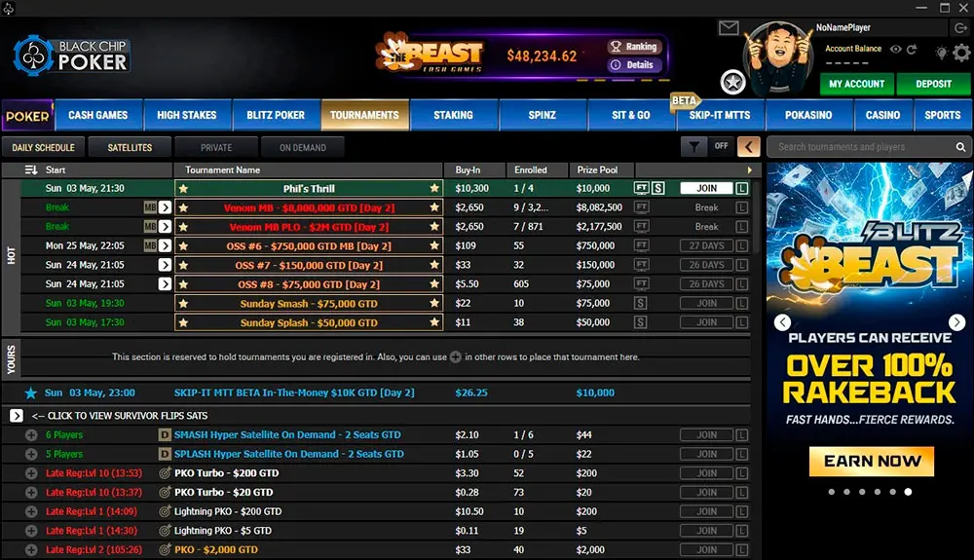This screenshot has height=560, width=974.
Task: Click the search magnifier icon
Action: (x=960, y=147)
